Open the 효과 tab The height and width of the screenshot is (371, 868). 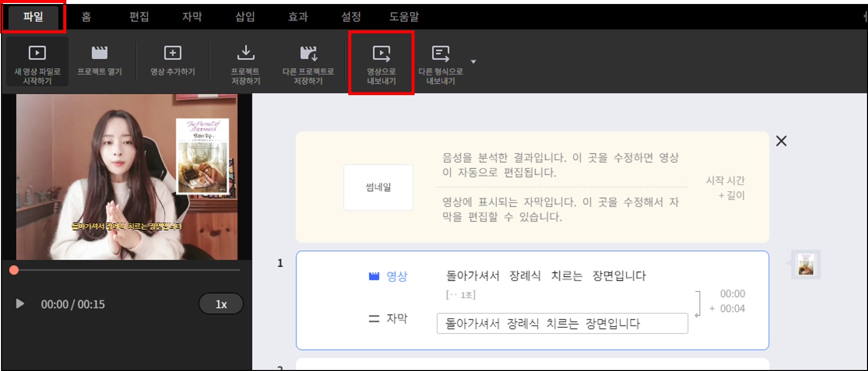pos(298,17)
